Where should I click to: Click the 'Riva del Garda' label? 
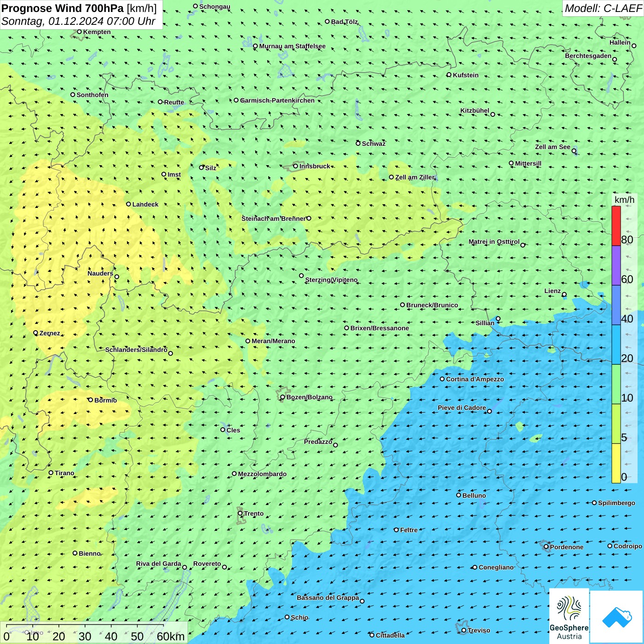(159, 563)
